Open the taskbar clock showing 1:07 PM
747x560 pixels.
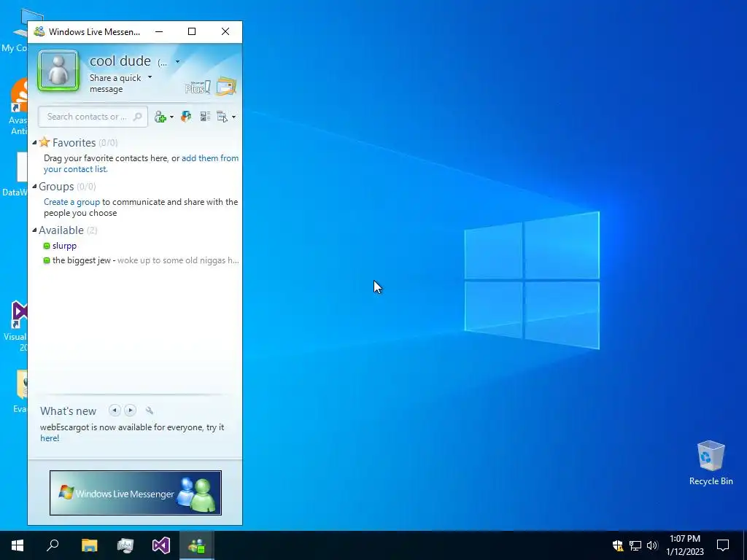tap(685, 545)
